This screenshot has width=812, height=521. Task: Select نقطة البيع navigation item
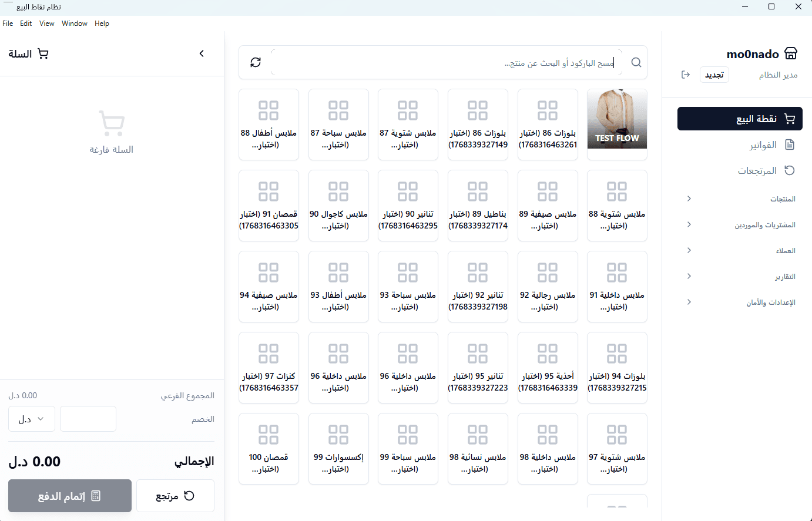click(x=740, y=119)
